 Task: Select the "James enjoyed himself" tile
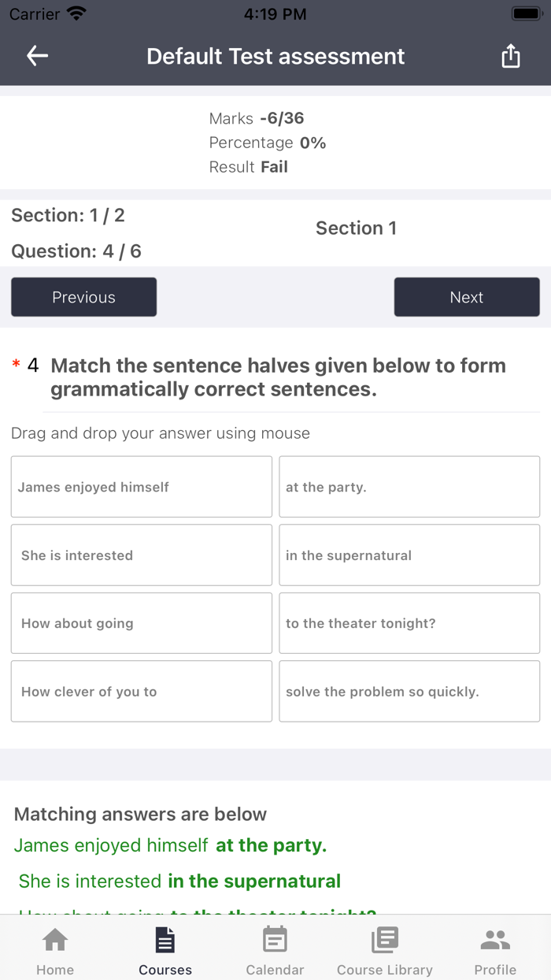pos(142,487)
